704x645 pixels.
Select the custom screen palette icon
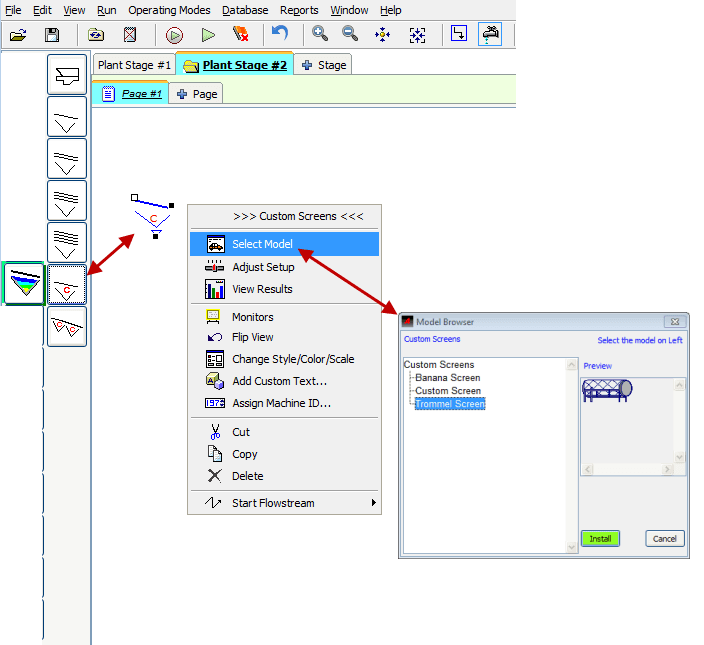pyautogui.click(x=67, y=285)
